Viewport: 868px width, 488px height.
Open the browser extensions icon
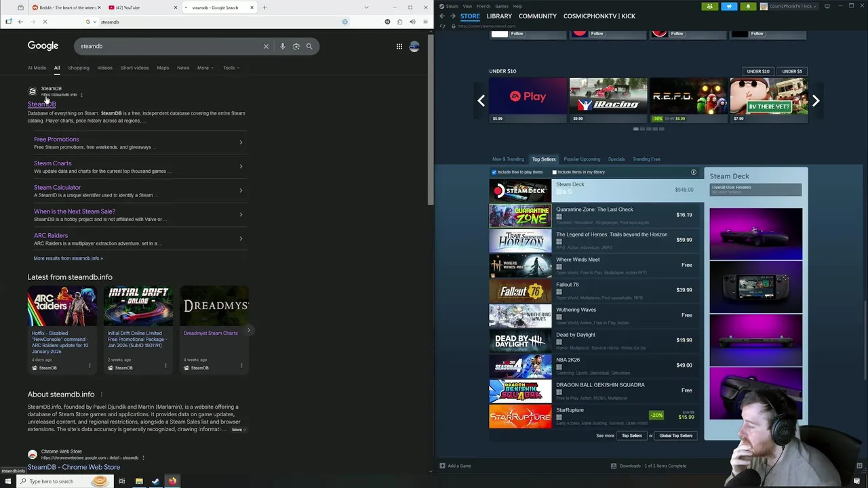[399, 22]
